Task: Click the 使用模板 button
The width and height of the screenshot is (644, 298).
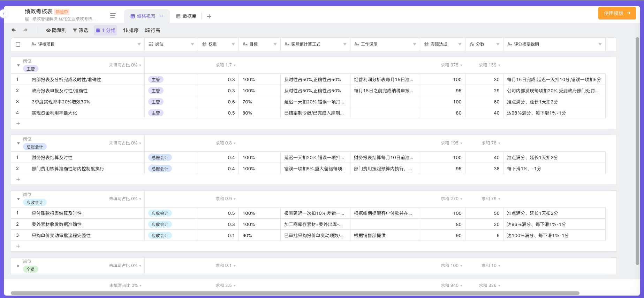Action: pyautogui.click(x=617, y=13)
